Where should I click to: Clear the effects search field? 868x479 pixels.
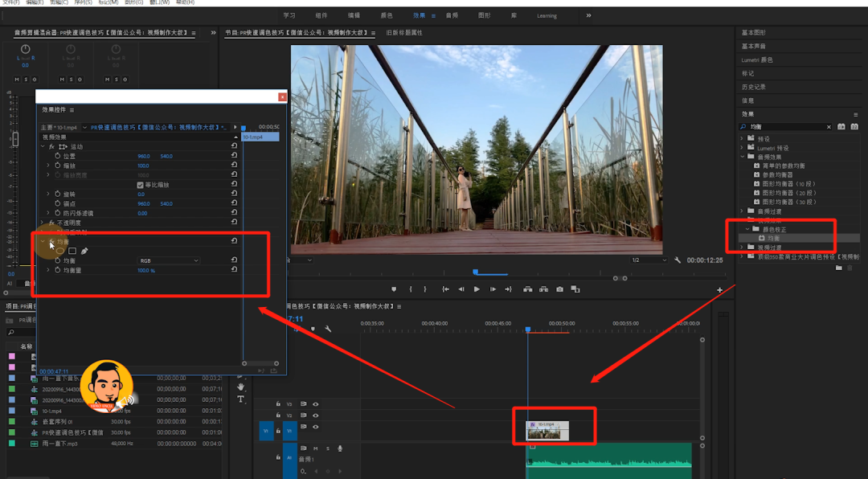(x=829, y=127)
